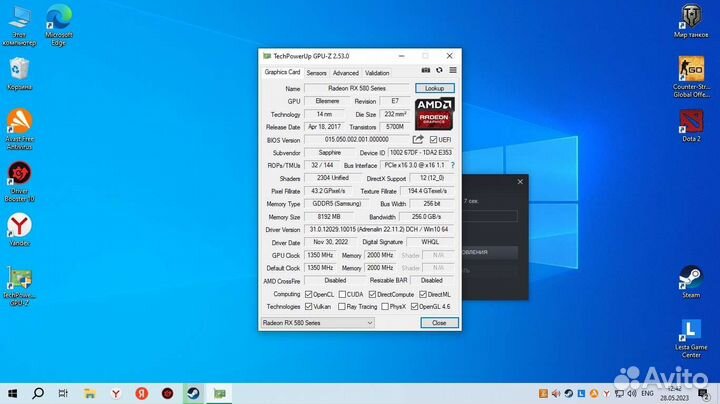Click the taskbar clock and date
The height and width of the screenshot is (404, 720).
point(675,393)
